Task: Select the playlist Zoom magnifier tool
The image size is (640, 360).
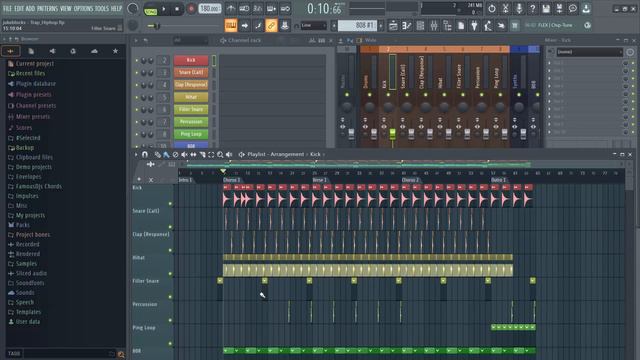Action: (220, 154)
